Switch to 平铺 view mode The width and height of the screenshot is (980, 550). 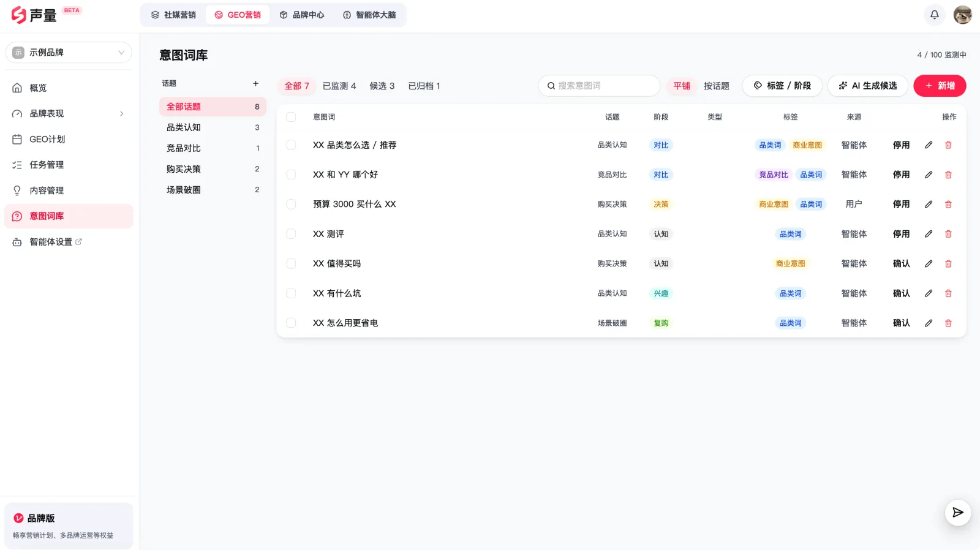click(x=681, y=86)
